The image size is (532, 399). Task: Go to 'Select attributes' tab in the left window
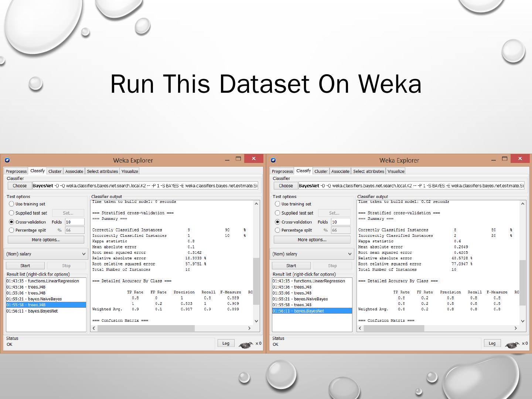[102, 171]
